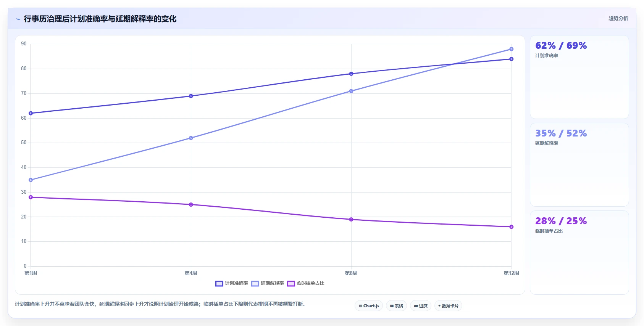Click 临时插单占比 data point at 第1周

31,197
